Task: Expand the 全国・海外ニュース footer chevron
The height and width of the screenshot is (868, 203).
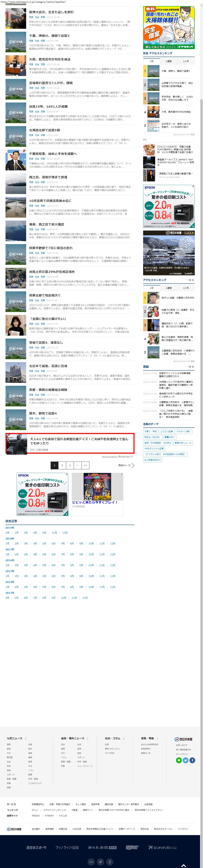Action: point(88,738)
